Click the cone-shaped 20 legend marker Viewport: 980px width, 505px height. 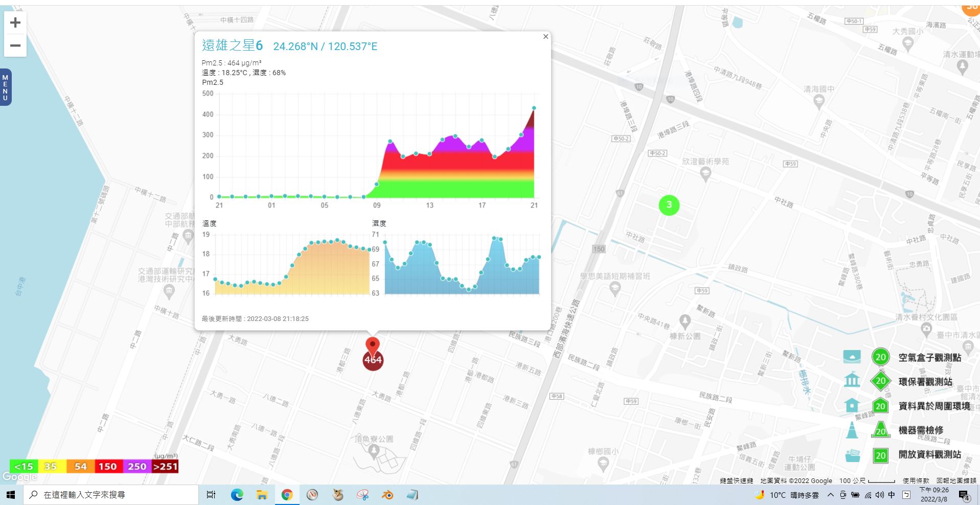(x=880, y=430)
